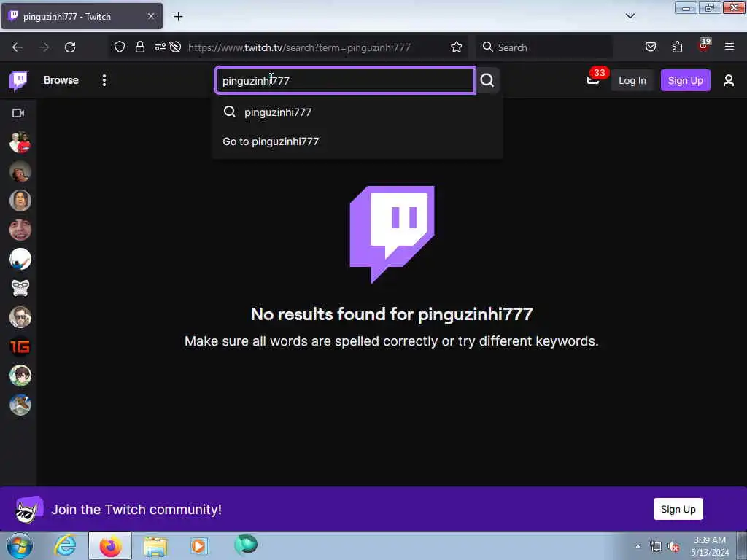Launch Internet Explorer from taskbar

coord(65,545)
